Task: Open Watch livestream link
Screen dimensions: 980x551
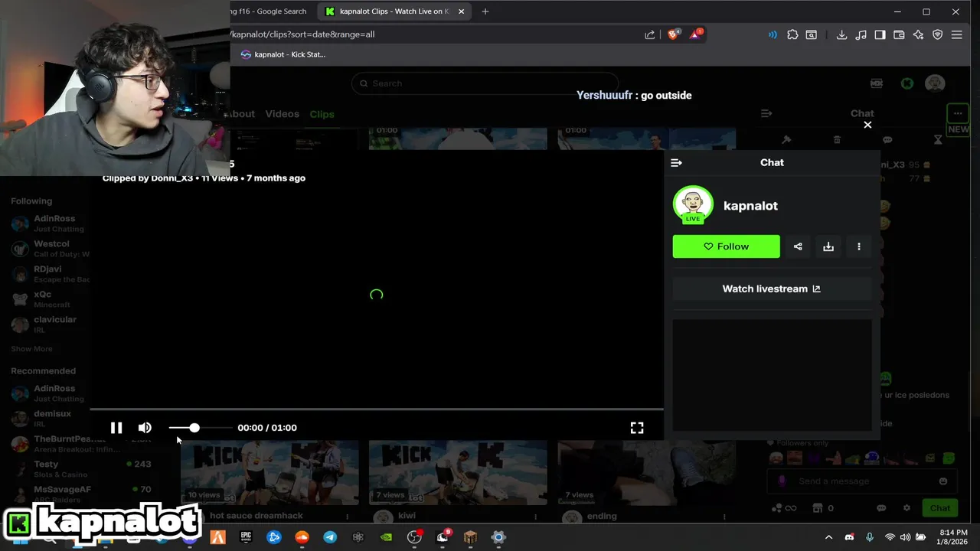Action: (772, 289)
